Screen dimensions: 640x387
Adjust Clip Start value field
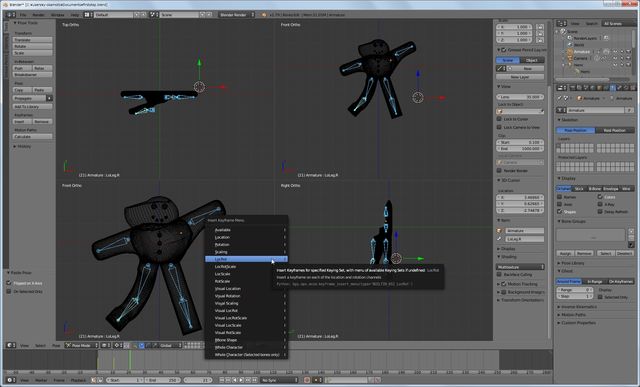[520, 142]
